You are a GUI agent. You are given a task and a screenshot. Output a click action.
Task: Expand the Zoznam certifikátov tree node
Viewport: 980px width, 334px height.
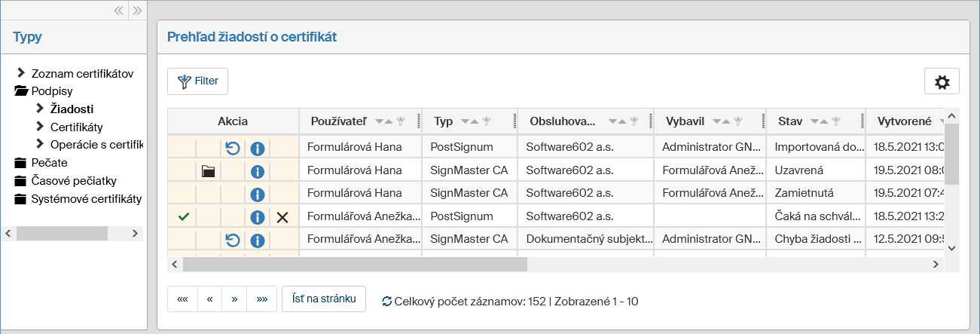[x=21, y=73]
